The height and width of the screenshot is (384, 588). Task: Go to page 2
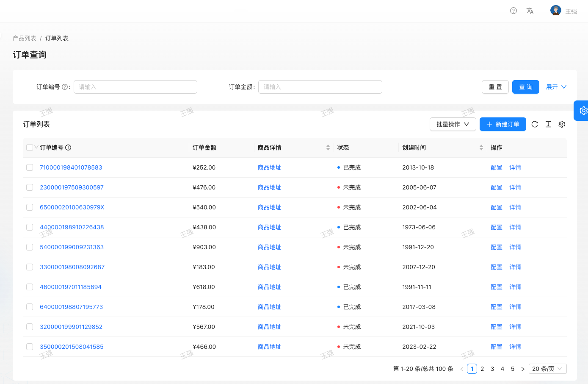point(482,369)
